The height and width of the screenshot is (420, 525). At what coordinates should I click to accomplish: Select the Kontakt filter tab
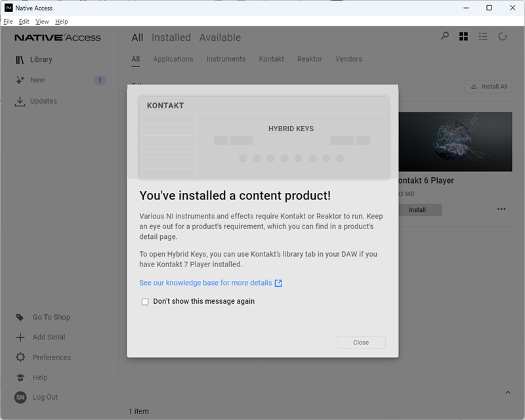pyautogui.click(x=271, y=59)
